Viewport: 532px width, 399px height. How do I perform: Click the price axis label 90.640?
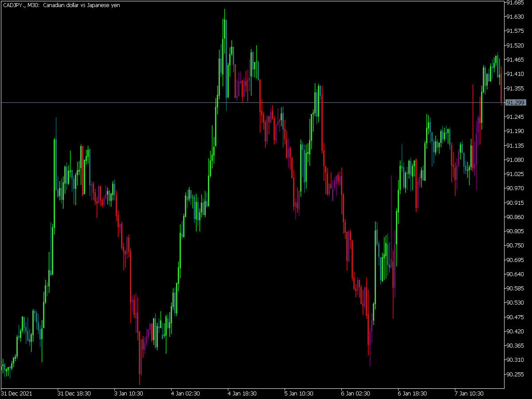(514, 274)
